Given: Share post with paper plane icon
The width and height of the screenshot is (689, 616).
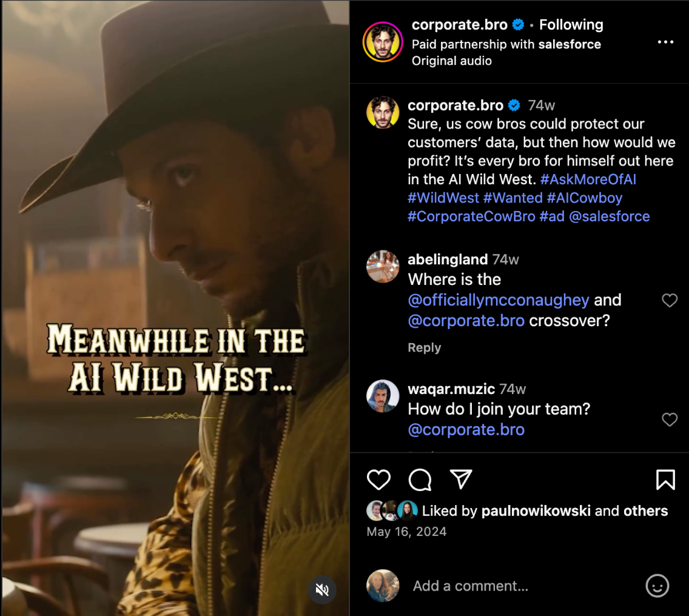Looking at the screenshot, I should pyautogui.click(x=461, y=480).
